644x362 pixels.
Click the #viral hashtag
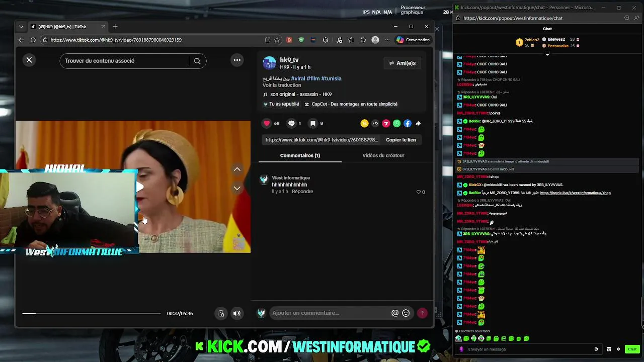(298, 78)
